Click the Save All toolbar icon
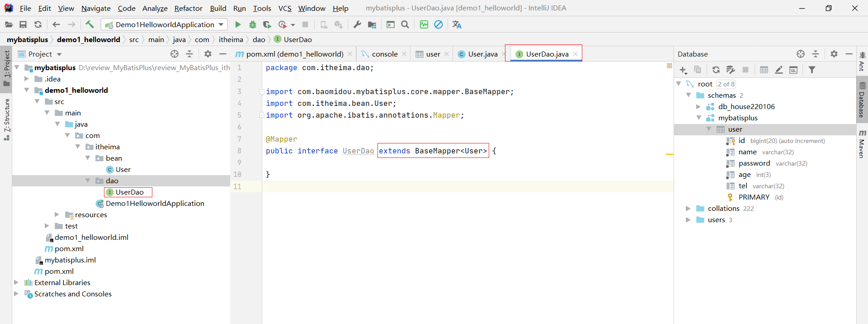Viewport: 868px width, 324px height. tap(23, 24)
